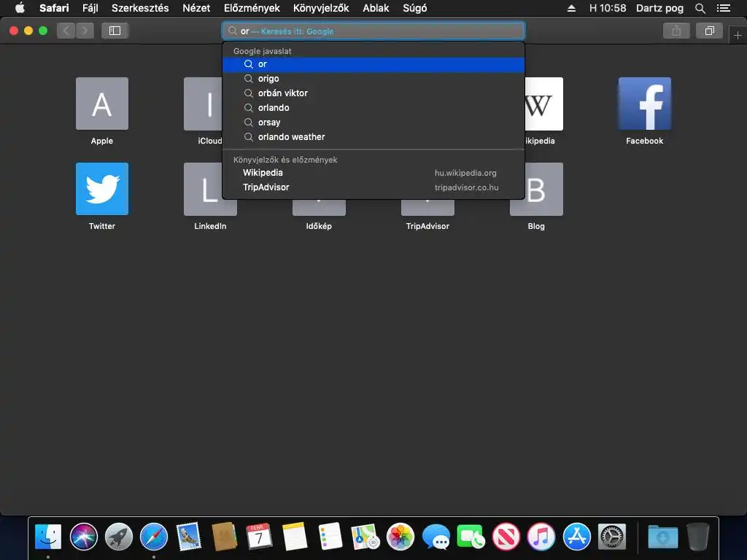Open iTunes music in the Dock
747x560 pixels.
541,537
